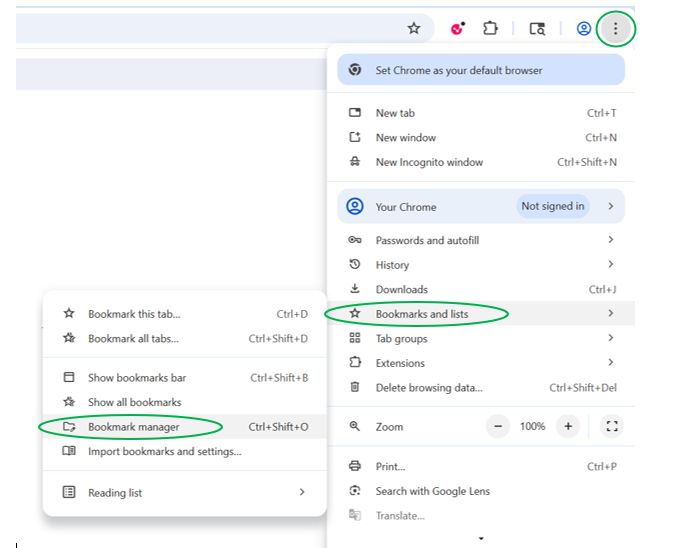This screenshot has height=548, width=685.
Task: Click the bookmark star icon in toolbar
Action: (413, 28)
